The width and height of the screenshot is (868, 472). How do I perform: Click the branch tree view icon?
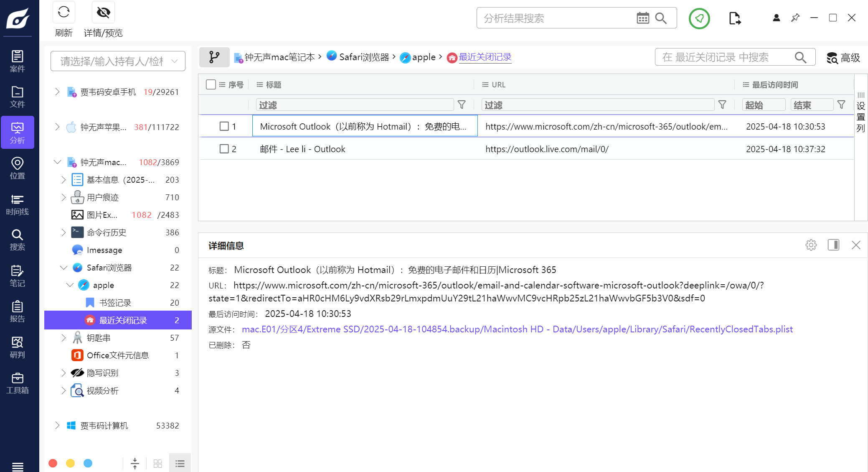pos(214,57)
